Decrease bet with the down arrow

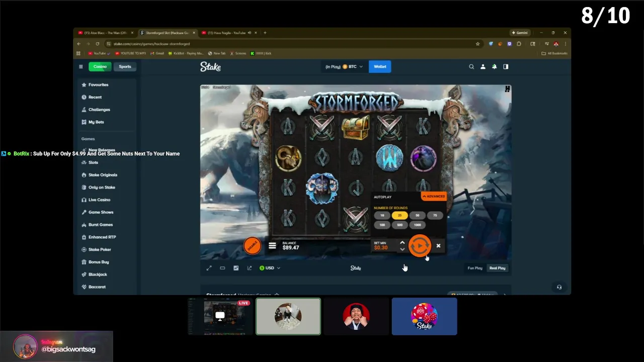pos(402,249)
